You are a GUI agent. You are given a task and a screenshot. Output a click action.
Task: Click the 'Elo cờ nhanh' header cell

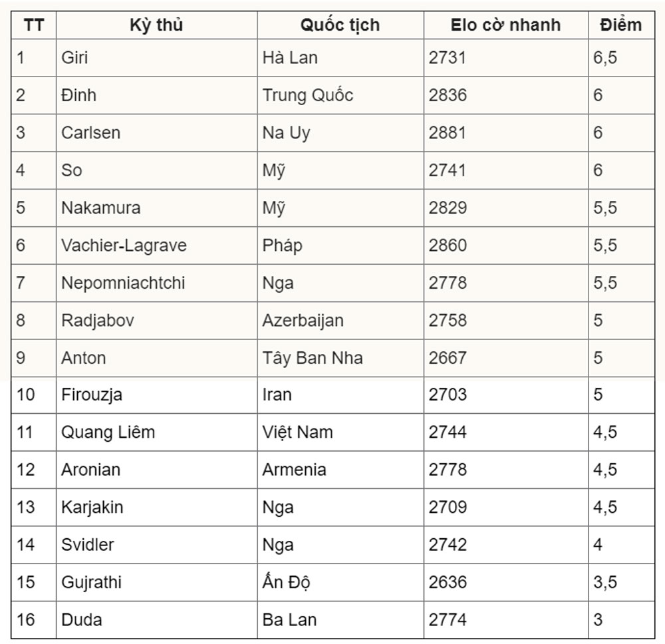(505, 25)
